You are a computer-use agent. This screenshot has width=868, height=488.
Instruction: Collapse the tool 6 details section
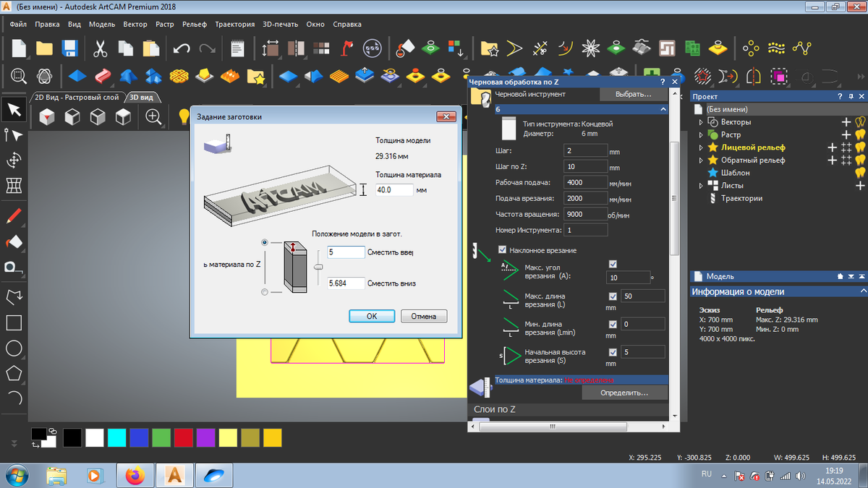point(663,109)
